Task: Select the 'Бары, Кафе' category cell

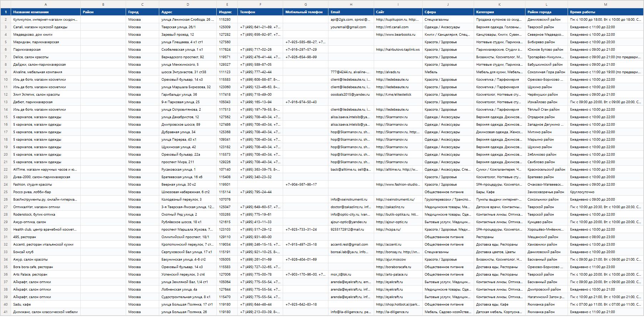Action: 499,192
